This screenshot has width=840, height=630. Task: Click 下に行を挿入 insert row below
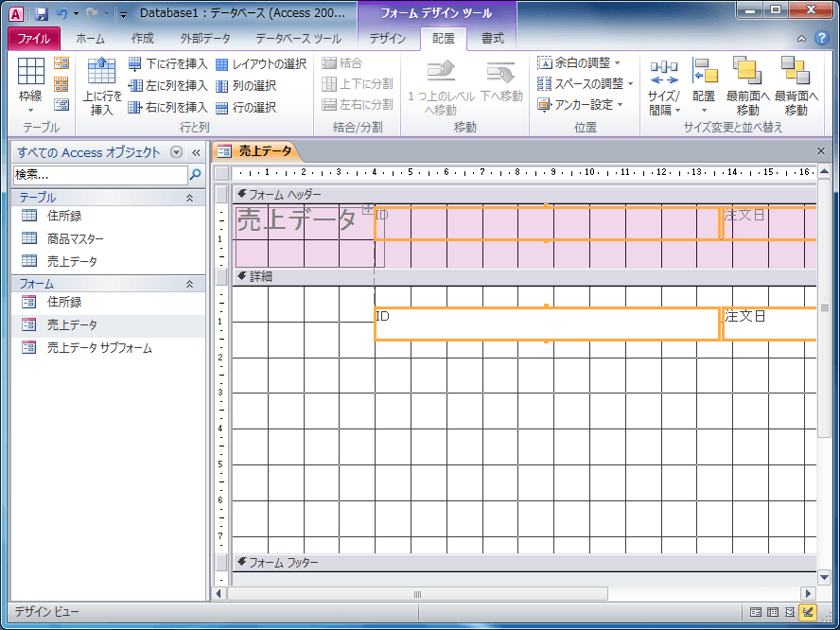click(x=168, y=63)
